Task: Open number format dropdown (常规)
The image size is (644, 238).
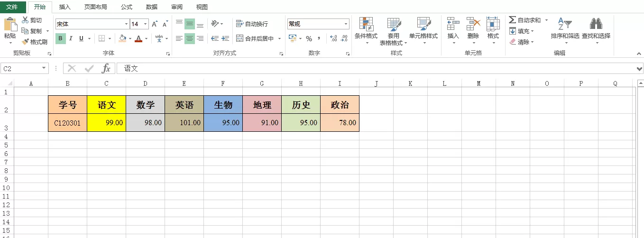Action: [346, 24]
